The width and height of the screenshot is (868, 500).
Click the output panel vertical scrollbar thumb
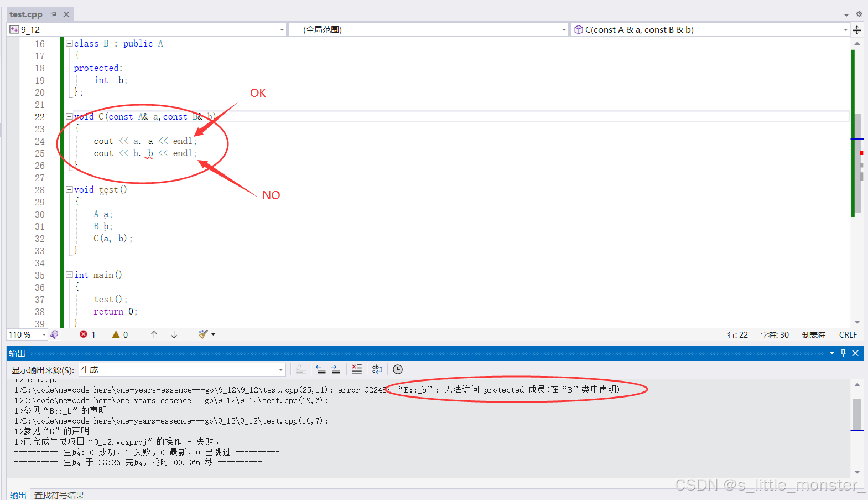(856, 413)
